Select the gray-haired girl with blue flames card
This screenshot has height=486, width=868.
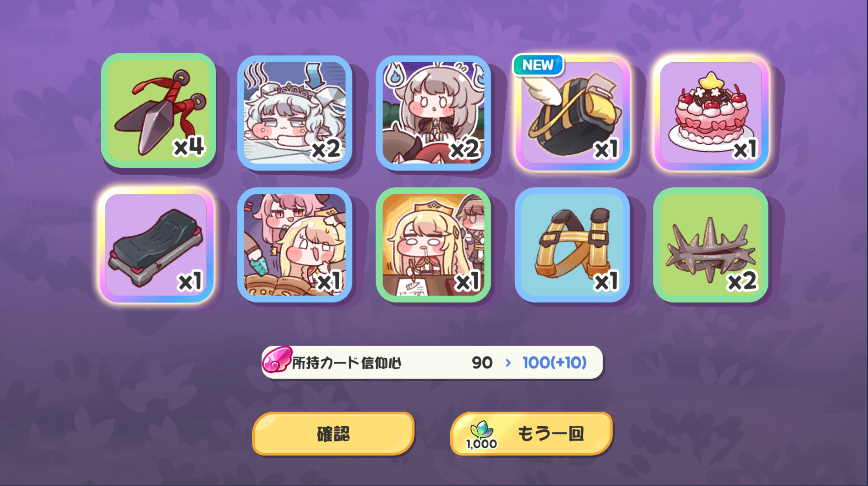pos(433,113)
